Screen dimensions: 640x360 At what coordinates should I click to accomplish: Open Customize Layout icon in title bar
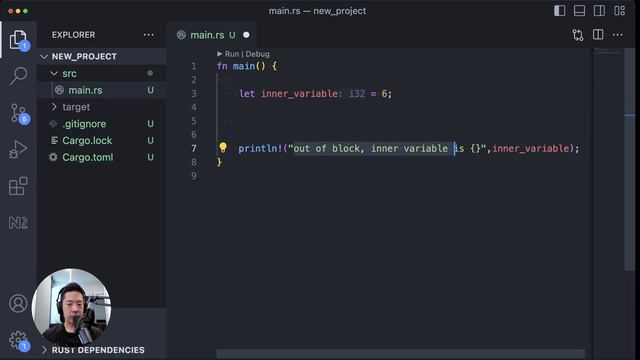pyautogui.click(x=619, y=11)
